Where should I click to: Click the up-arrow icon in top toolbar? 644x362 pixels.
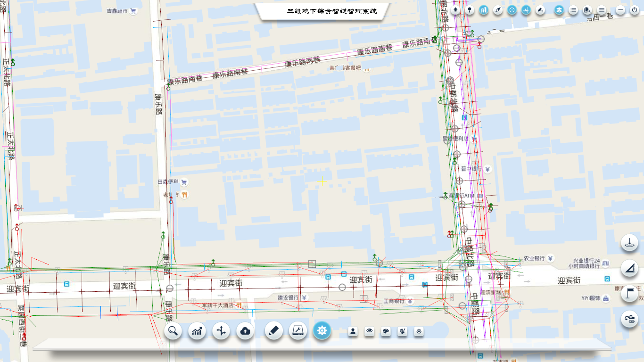pos(455,10)
